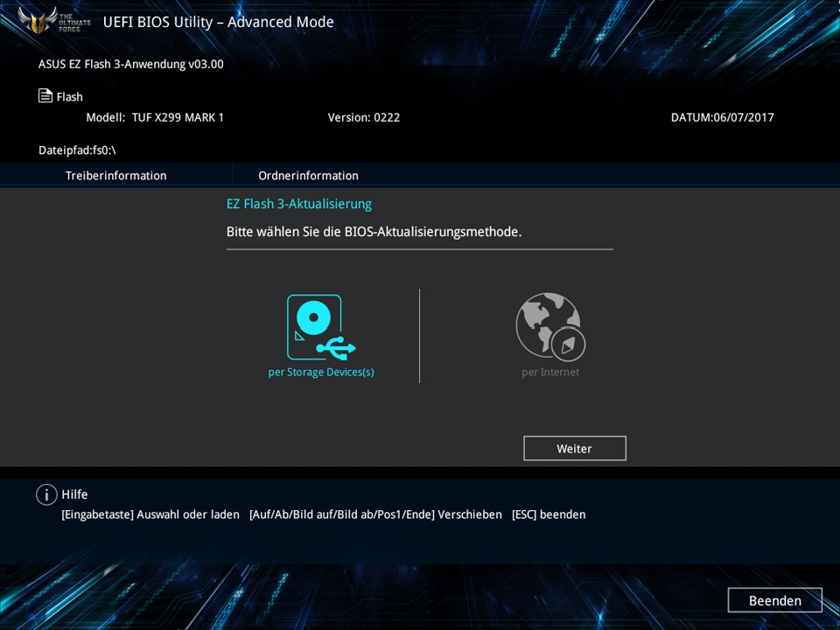840x630 pixels.
Task: Click the 'Flash' label
Action: pyautogui.click(x=70, y=97)
